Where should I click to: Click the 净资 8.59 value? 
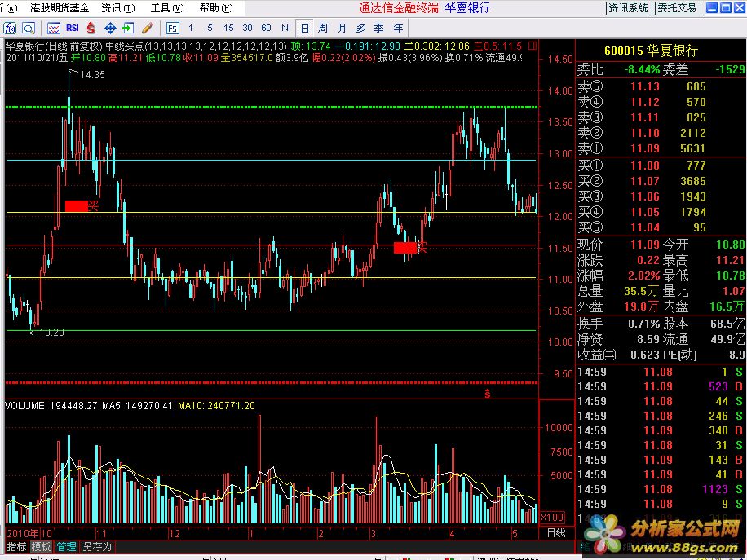click(x=648, y=339)
